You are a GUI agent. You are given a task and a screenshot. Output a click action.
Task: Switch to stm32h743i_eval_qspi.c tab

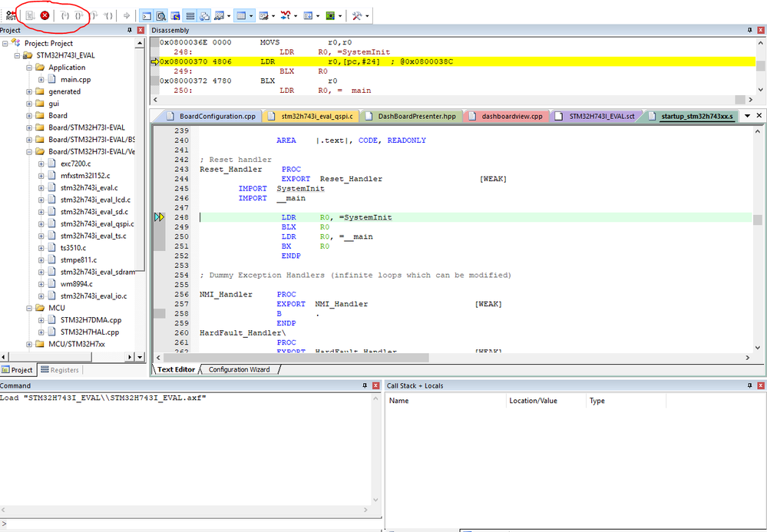click(312, 117)
